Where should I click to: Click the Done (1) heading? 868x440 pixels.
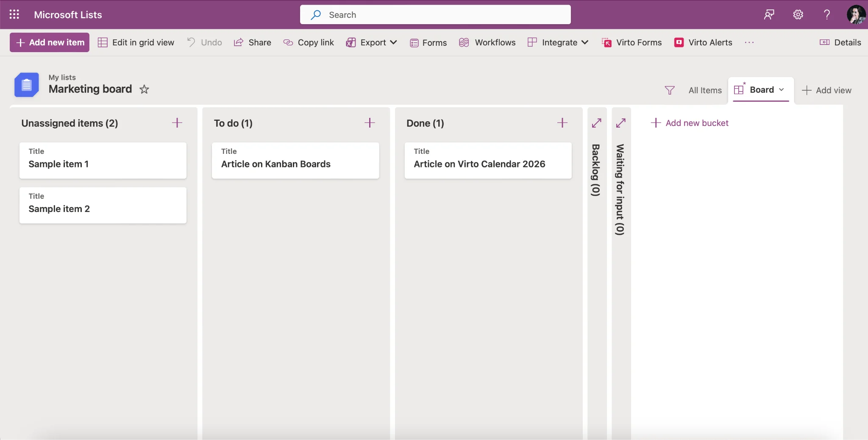425,123
